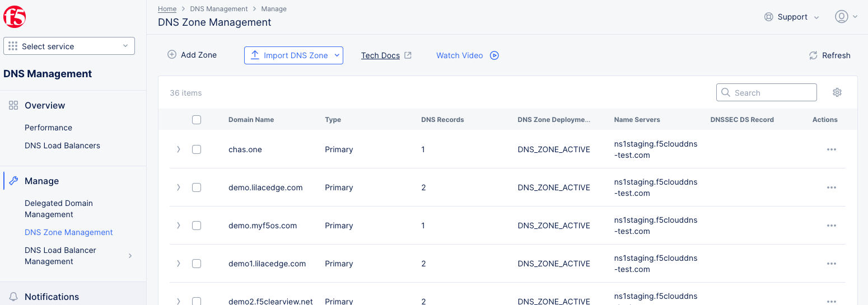Click the table settings gear icon
Viewport: 868px width, 305px height.
pos(837,92)
